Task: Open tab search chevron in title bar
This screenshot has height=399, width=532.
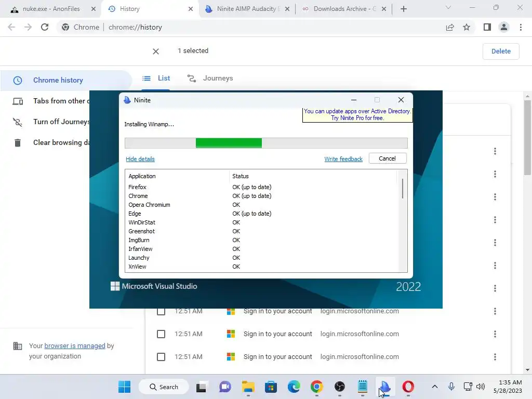Action: point(448,7)
